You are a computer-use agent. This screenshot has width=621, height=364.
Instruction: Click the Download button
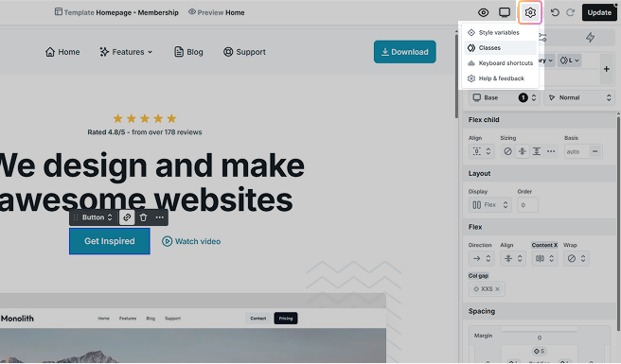point(405,52)
